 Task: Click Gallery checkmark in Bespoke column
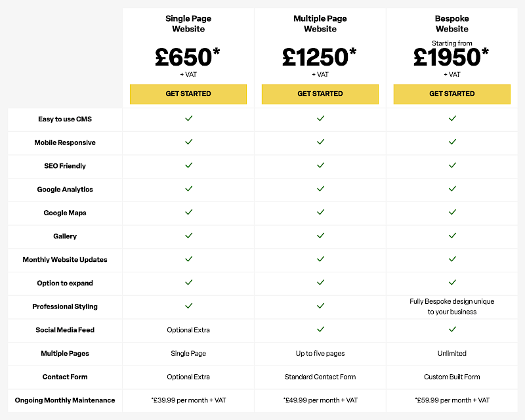point(452,236)
